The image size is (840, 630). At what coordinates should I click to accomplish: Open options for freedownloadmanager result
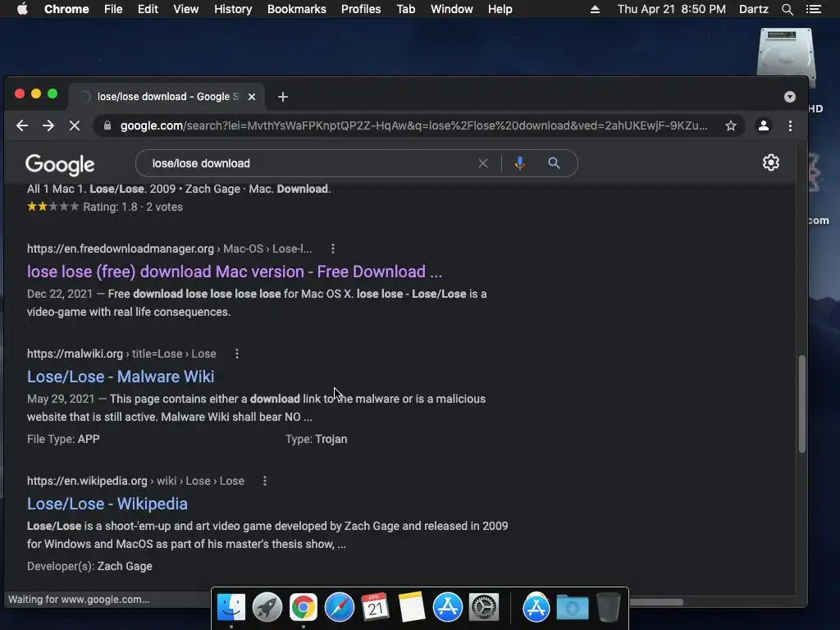tap(333, 249)
